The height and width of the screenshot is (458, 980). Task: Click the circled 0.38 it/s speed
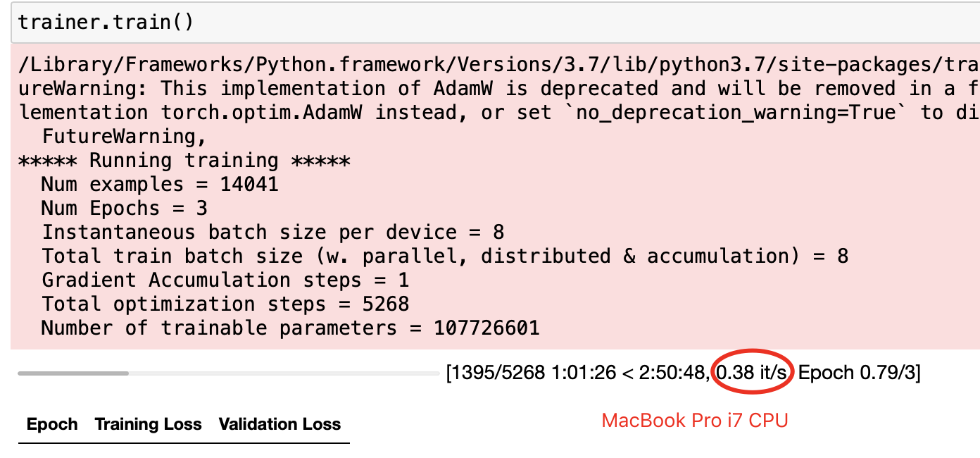coord(751,372)
